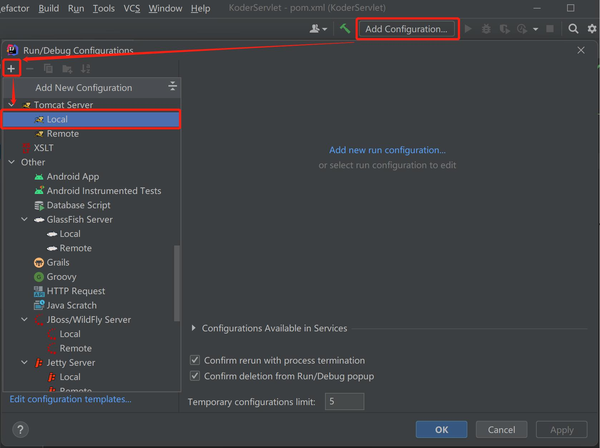Click the user account icon in toolbar
The image size is (600, 448).
(x=318, y=29)
